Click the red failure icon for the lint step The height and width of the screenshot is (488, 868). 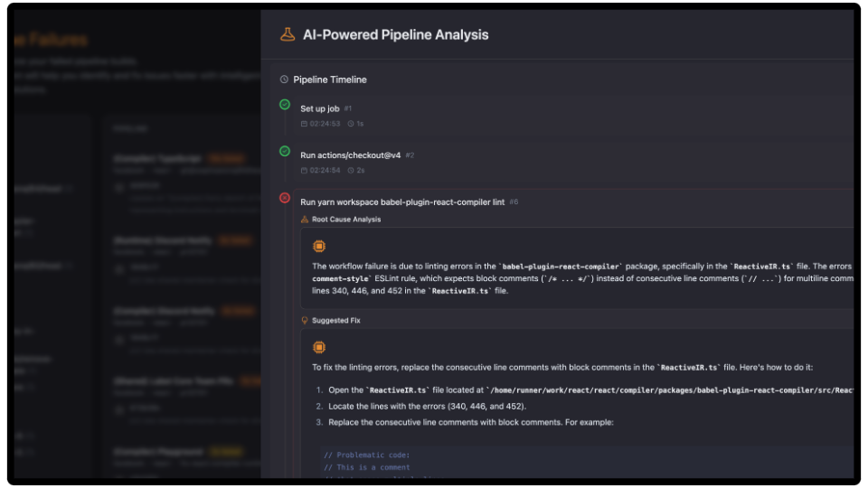click(x=285, y=197)
